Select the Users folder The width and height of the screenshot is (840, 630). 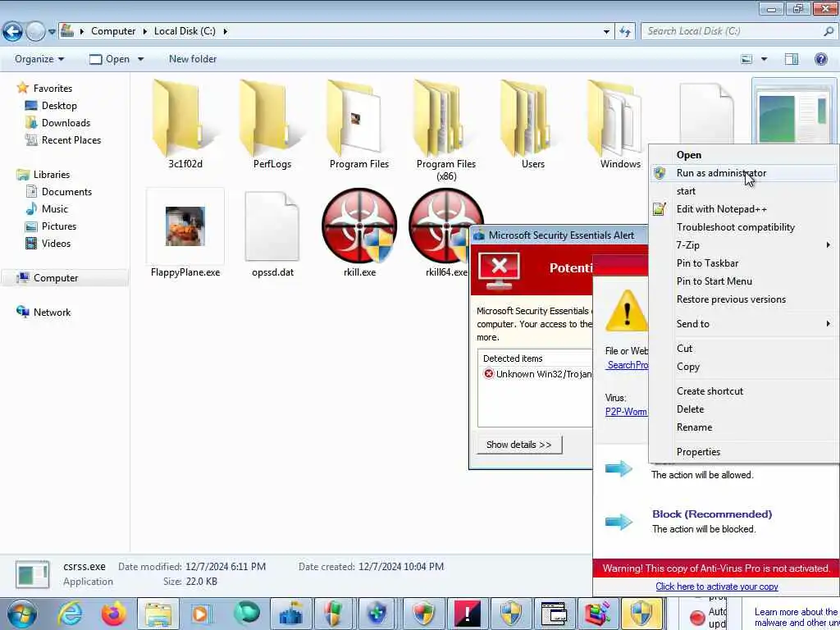click(533, 125)
